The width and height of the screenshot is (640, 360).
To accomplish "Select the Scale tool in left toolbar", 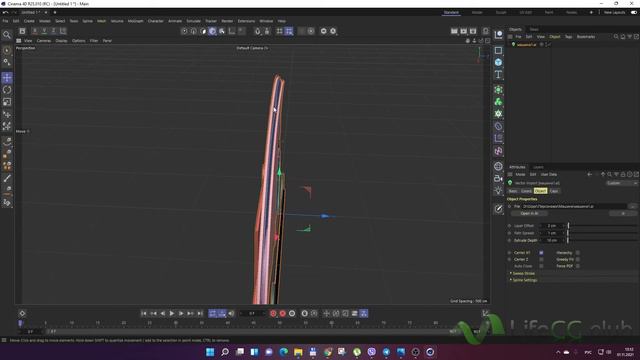I will click(7, 102).
